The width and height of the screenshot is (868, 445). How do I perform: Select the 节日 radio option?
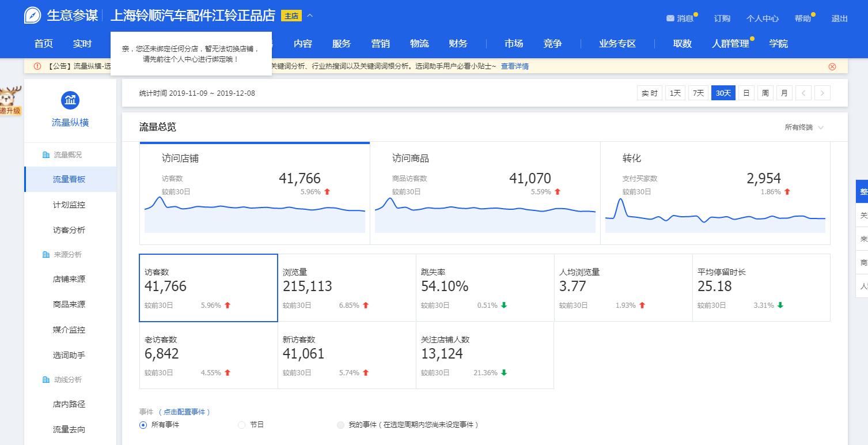point(241,425)
